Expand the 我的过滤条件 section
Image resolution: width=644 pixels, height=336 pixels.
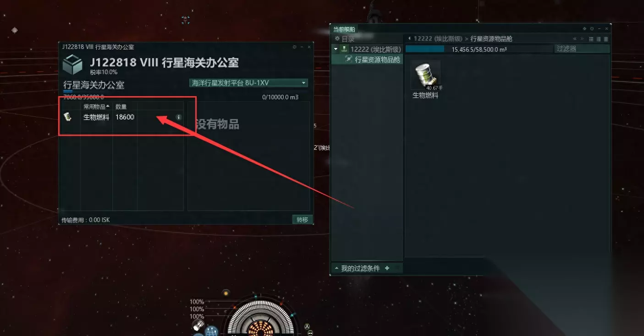coord(336,268)
